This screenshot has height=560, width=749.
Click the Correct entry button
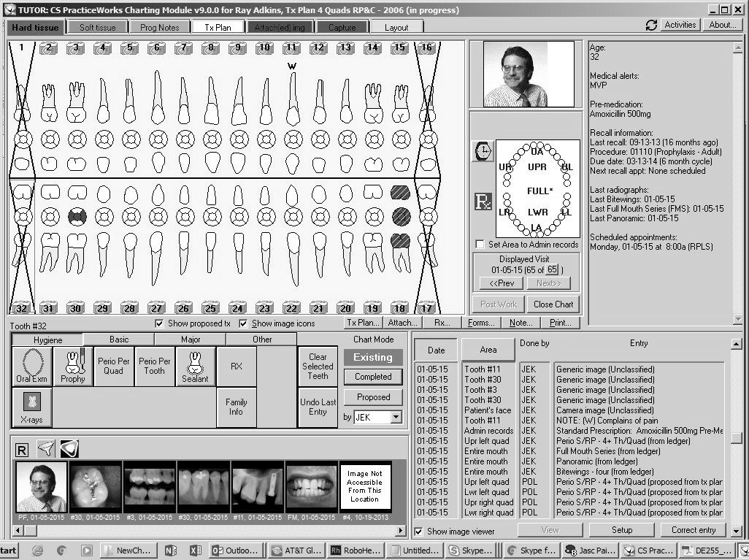coord(694,530)
